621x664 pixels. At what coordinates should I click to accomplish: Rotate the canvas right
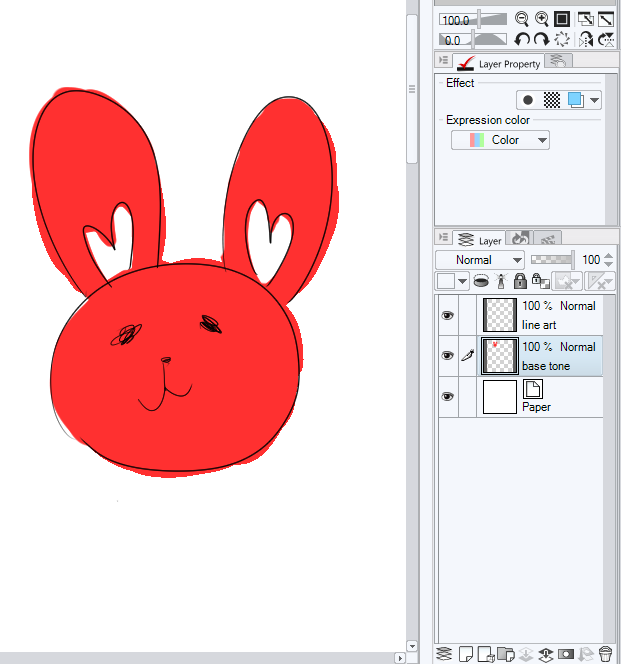541,40
